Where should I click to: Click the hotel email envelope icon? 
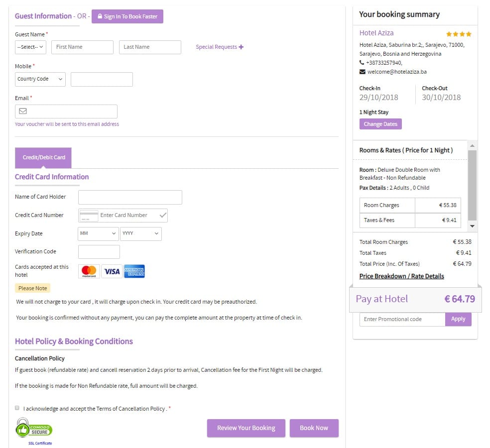[362, 72]
